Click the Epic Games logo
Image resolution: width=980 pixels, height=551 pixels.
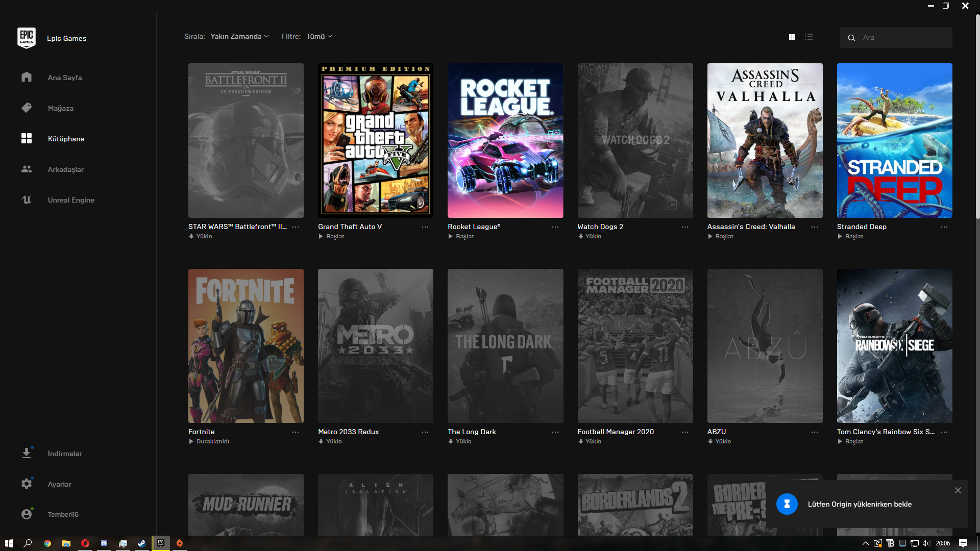(27, 38)
